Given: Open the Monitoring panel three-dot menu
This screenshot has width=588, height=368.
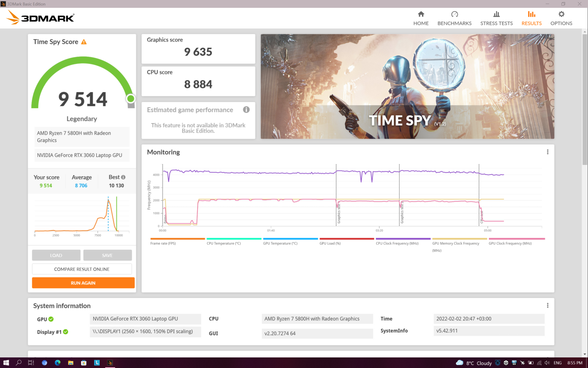Looking at the screenshot, I should coord(548,152).
